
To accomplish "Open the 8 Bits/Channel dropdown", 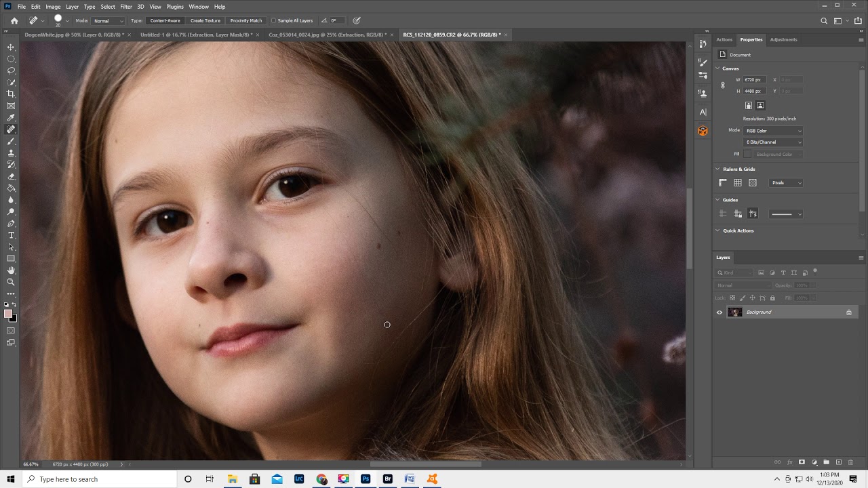I will pyautogui.click(x=774, y=142).
